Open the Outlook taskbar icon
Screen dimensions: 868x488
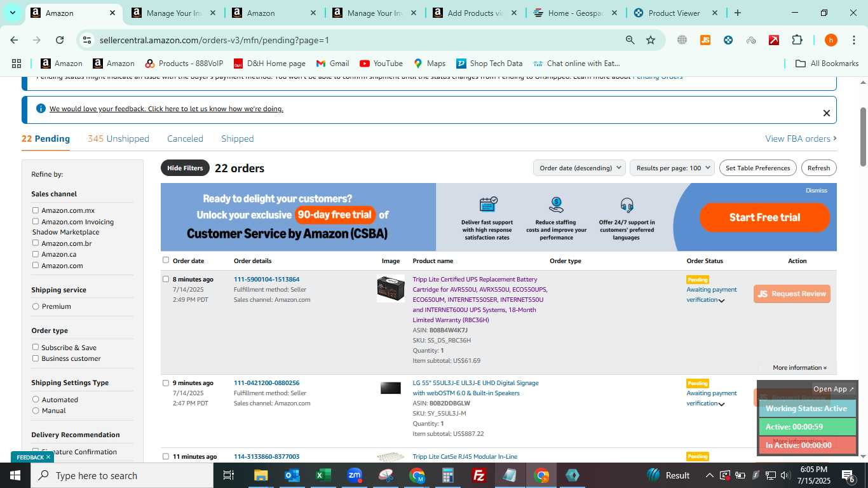click(292, 475)
